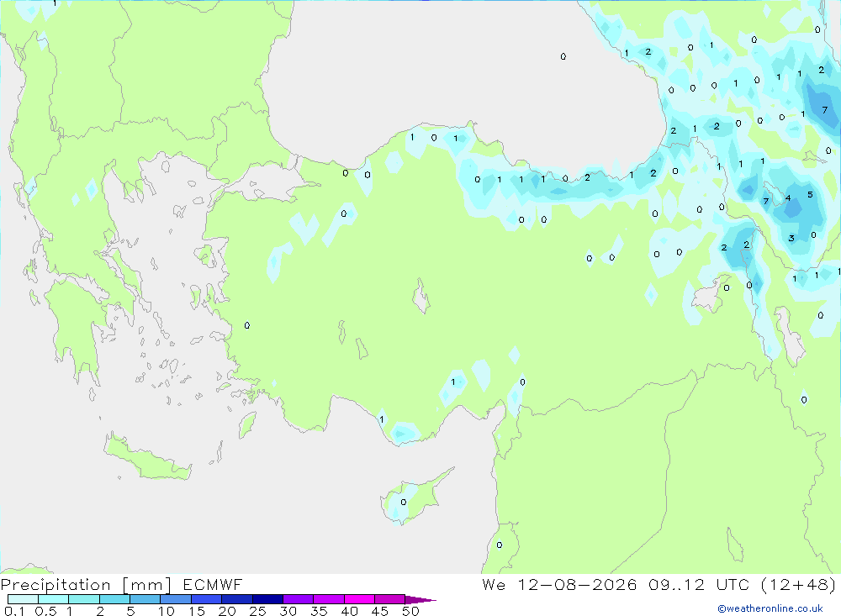Click the '4' precipitation value on the map

pyautogui.click(x=788, y=197)
